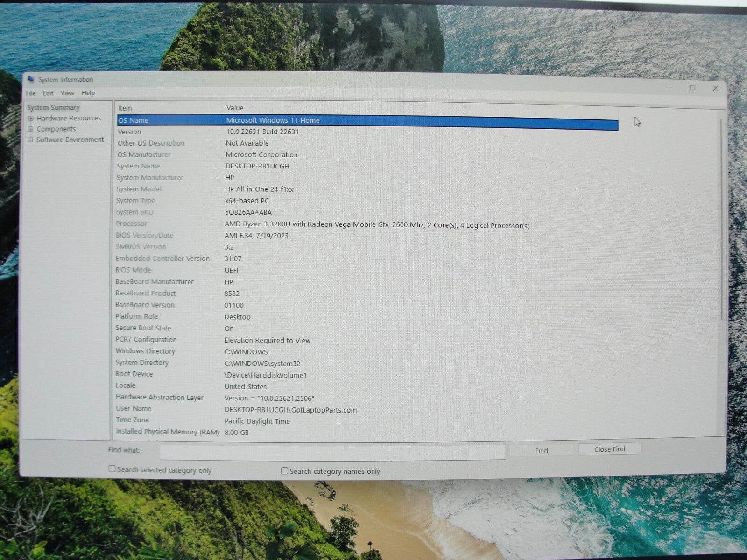Open the View menu
Image resolution: width=747 pixels, height=560 pixels.
tap(67, 93)
